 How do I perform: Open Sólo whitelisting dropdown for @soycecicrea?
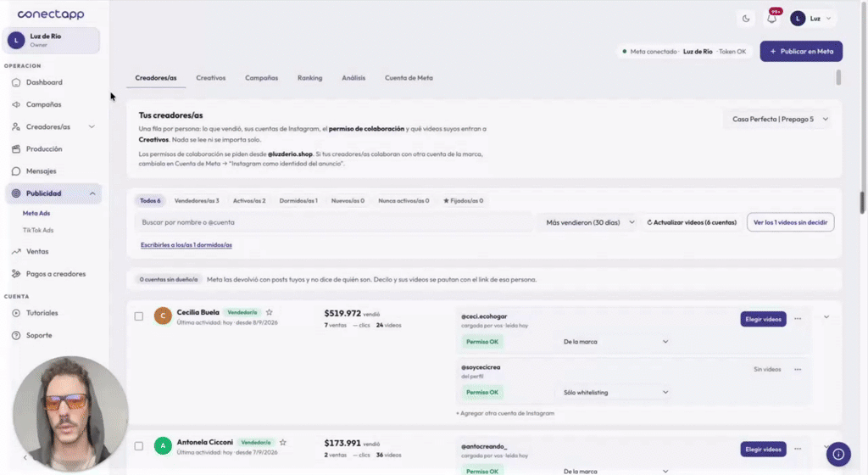[x=615, y=392]
